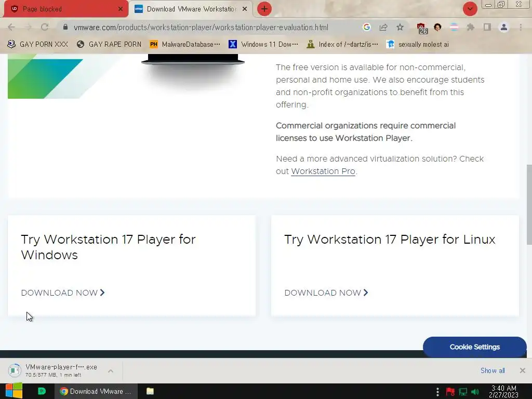Open the volume tray icon

[475, 392]
